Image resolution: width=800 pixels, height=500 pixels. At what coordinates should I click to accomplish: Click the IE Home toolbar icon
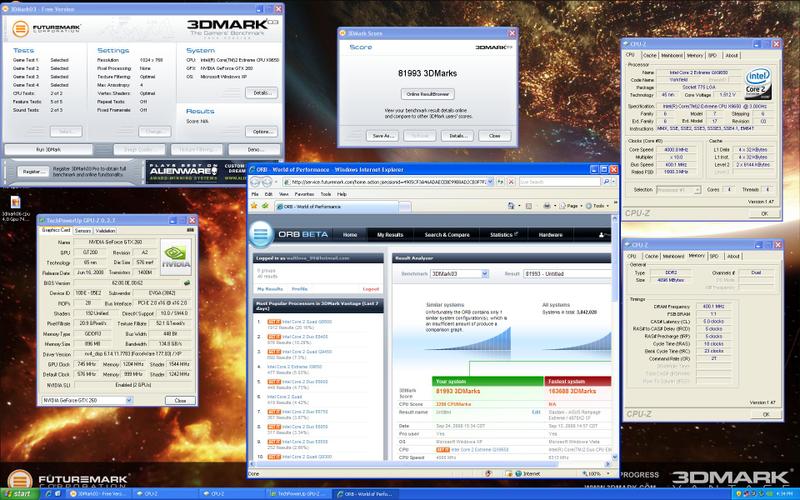coord(511,206)
